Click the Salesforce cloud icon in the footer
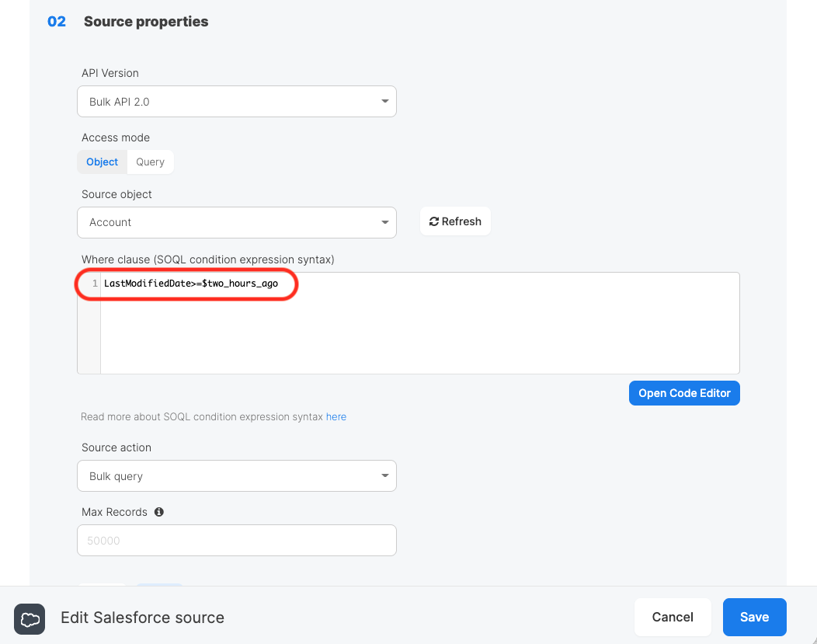Screen dimensions: 817x644 [x=30, y=619]
